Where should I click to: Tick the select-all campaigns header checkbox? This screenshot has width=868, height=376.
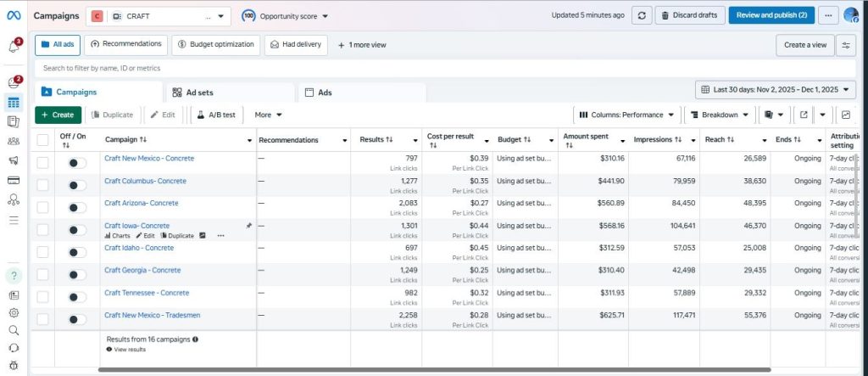43,140
